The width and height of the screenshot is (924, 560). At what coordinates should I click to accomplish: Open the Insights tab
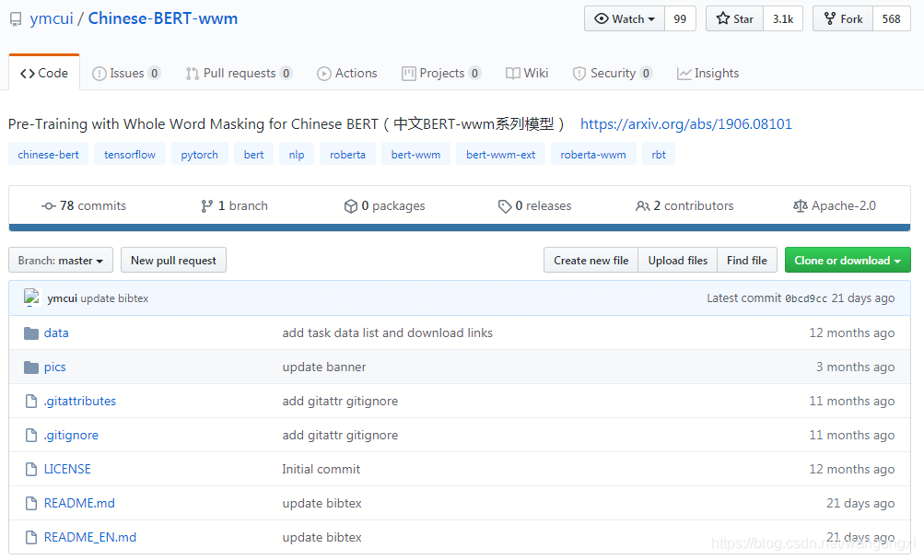(708, 73)
